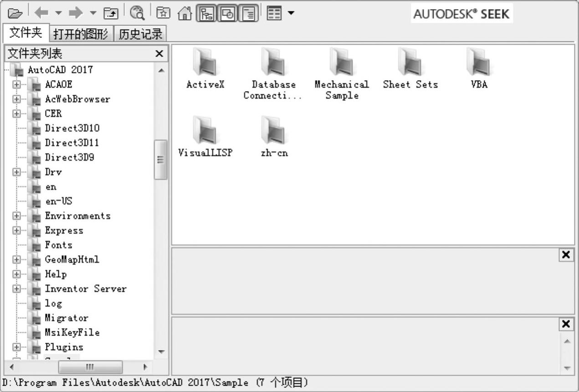Viewport: 579px width, 392px height.
Task: Open the Back history dropdown arrow
Action: coord(58,13)
